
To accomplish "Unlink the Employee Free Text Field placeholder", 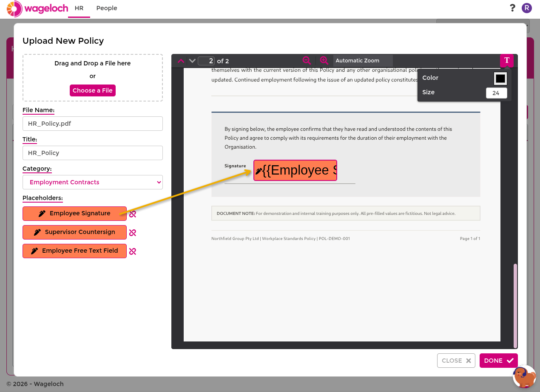I will [133, 251].
